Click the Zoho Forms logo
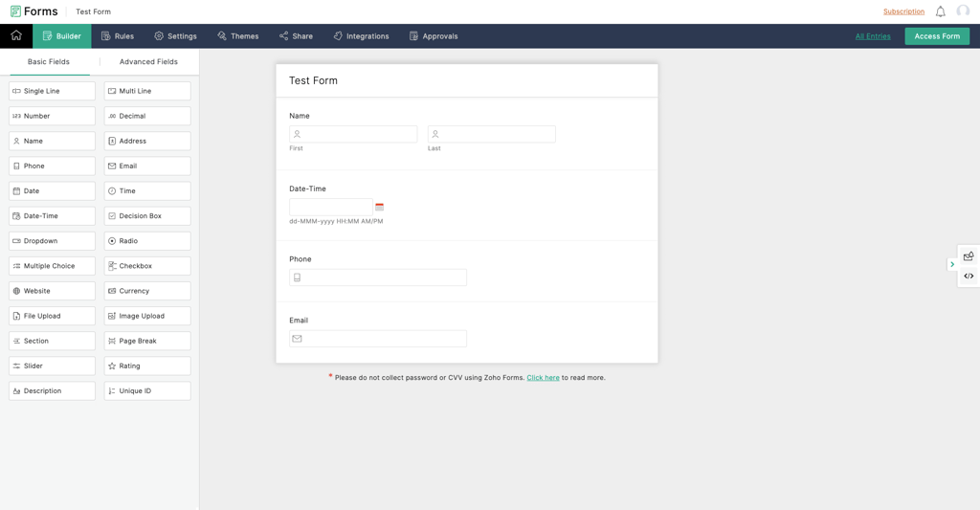Screen dimensions: 980x510 (34, 11)
